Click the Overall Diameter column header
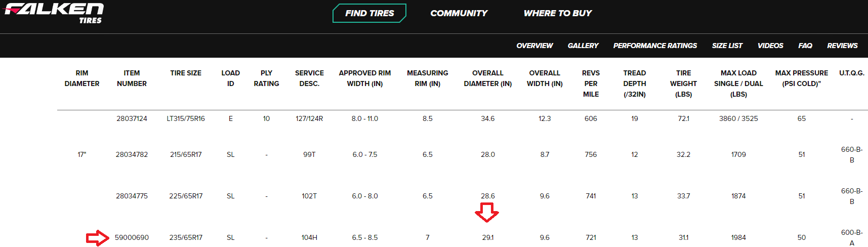868x247 pixels. tap(487, 78)
